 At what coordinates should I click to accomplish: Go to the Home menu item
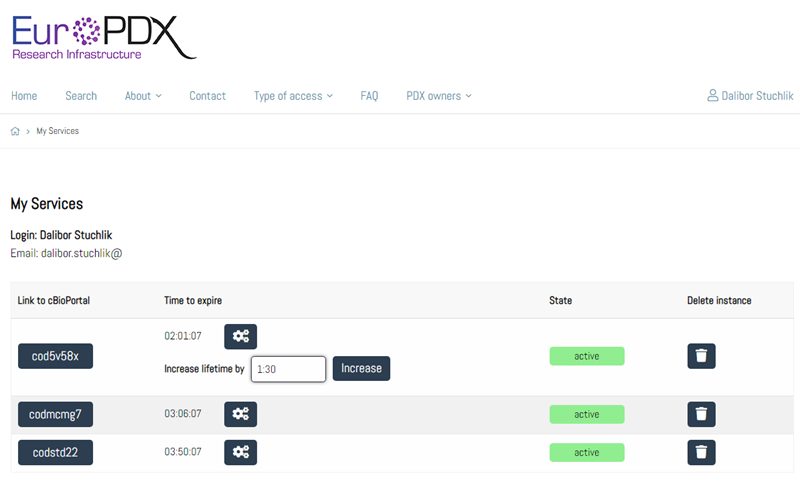pyautogui.click(x=24, y=96)
